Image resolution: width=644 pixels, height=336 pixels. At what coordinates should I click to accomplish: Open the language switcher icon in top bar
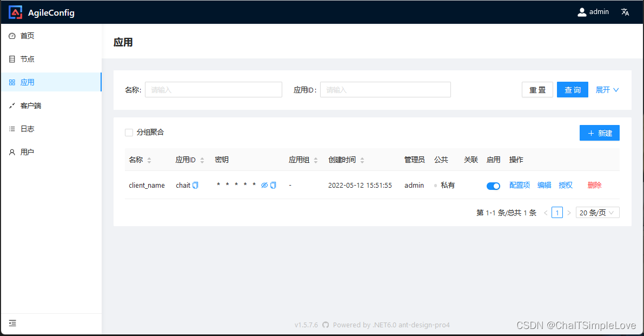(625, 11)
